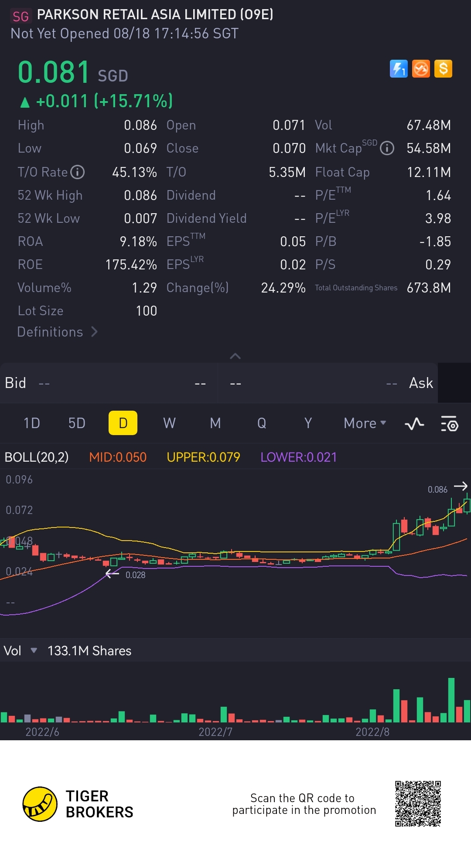Tap the T/O value 5.35M
Image resolution: width=471 pixels, height=868 pixels.
287,172
